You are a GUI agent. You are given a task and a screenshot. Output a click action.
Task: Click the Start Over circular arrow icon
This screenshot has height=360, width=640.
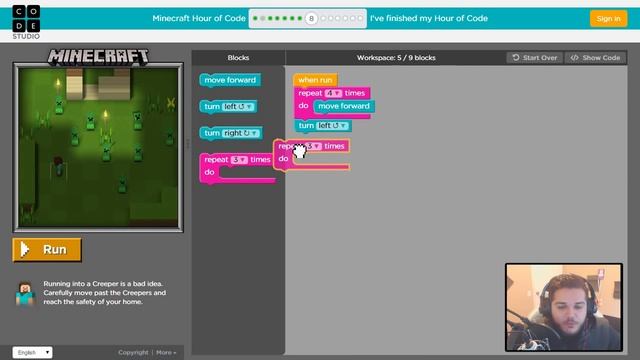[516, 58]
